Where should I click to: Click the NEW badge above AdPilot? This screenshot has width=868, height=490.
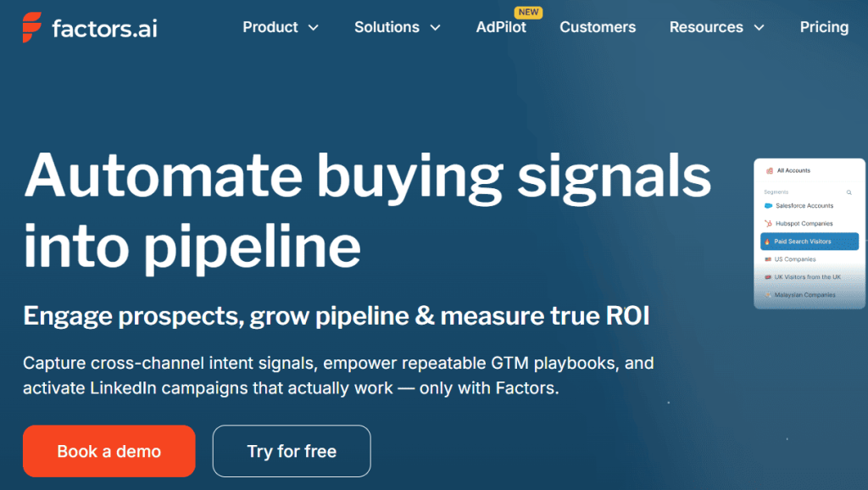(x=529, y=12)
